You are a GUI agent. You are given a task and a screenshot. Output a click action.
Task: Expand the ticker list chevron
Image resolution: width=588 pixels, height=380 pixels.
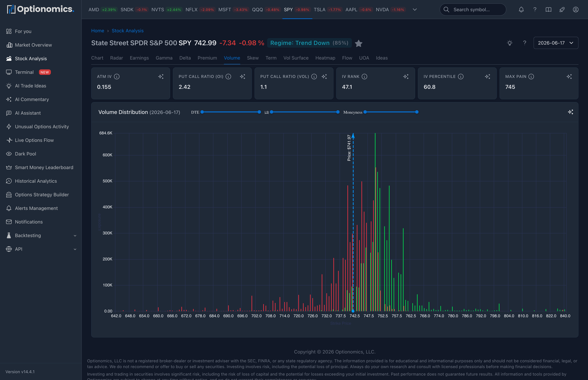[415, 10]
